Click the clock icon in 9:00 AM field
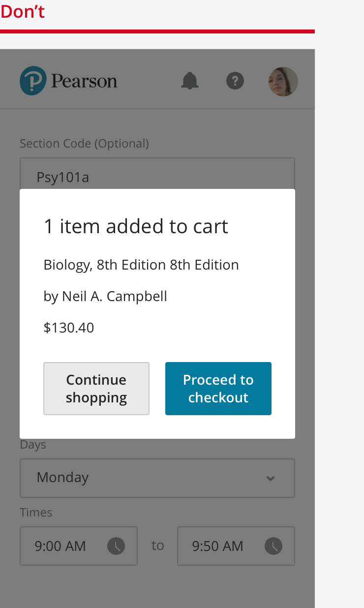364x608 pixels. coord(116,546)
